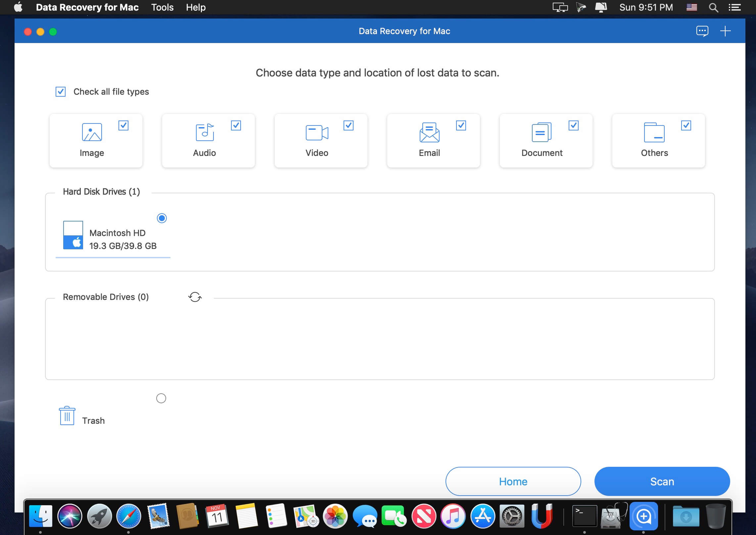Open Safari from the Dock
The image size is (756, 535).
click(x=129, y=516)
